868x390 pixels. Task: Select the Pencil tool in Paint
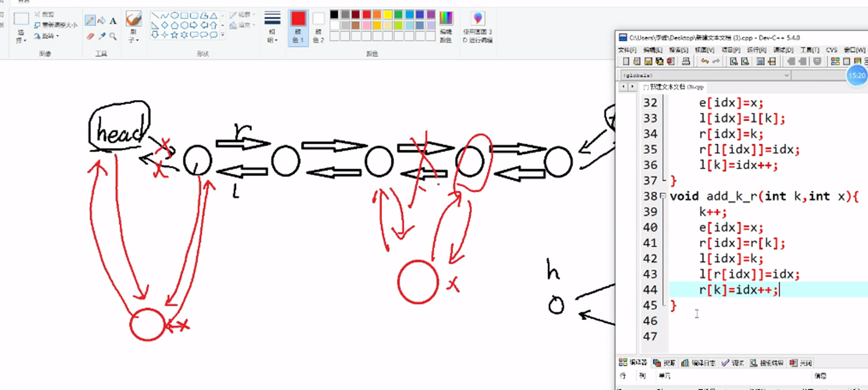(90, 20)
